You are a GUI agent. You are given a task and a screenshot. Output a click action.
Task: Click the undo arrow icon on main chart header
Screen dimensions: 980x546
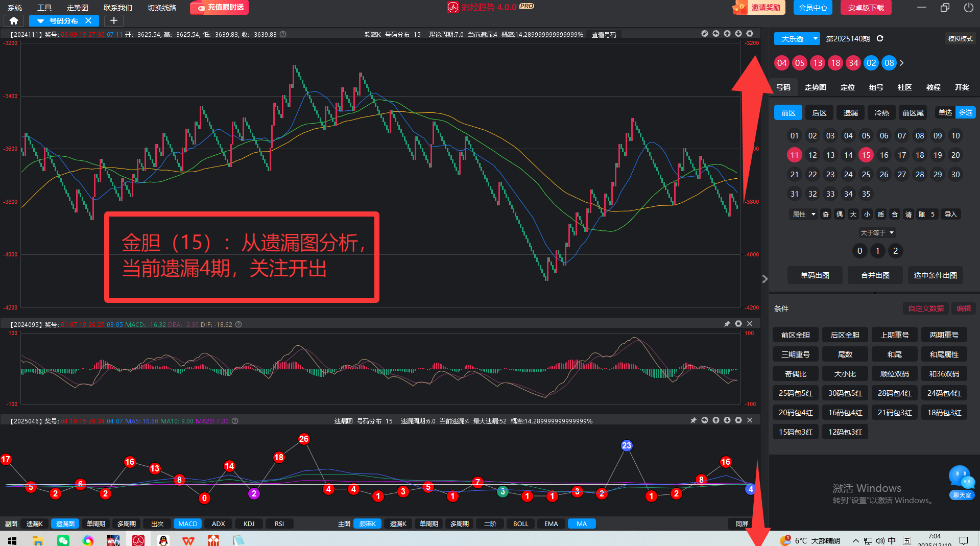click(x=716, y=34)
